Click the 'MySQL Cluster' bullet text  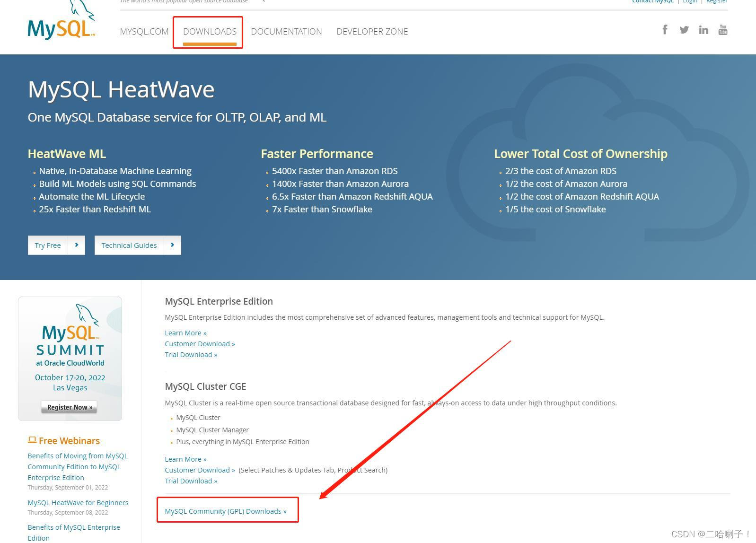pos(198,418)
